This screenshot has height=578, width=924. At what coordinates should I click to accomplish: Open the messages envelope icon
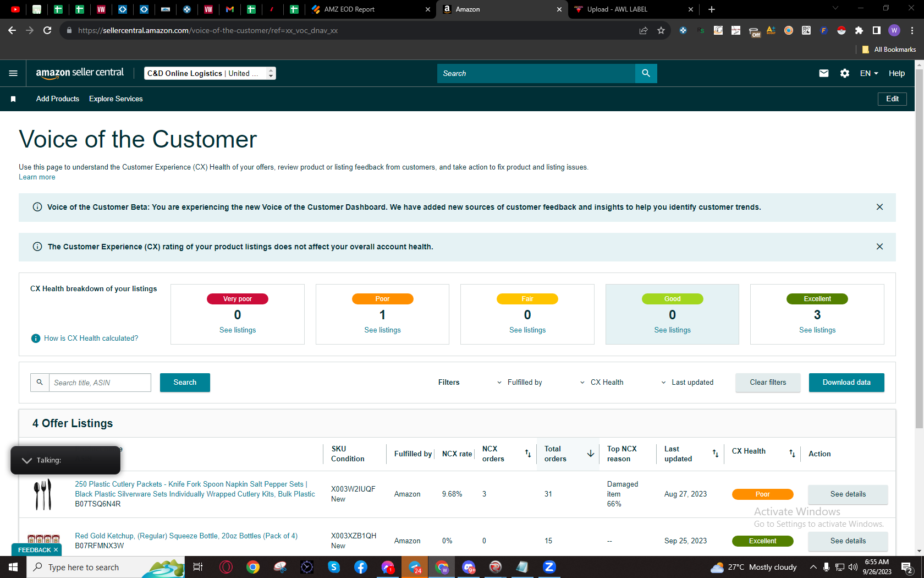[x=823, y=73]
